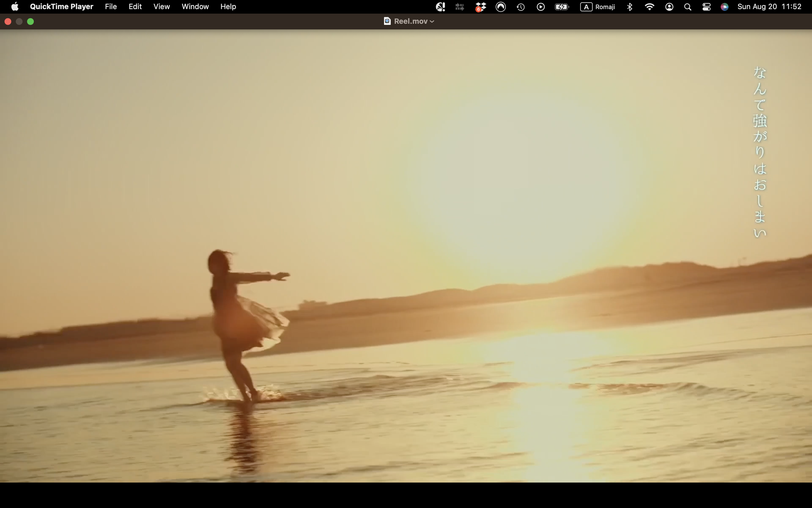Screen dimensions: 812x508
Task: Open Control Center icon
Action: [706, 7]
